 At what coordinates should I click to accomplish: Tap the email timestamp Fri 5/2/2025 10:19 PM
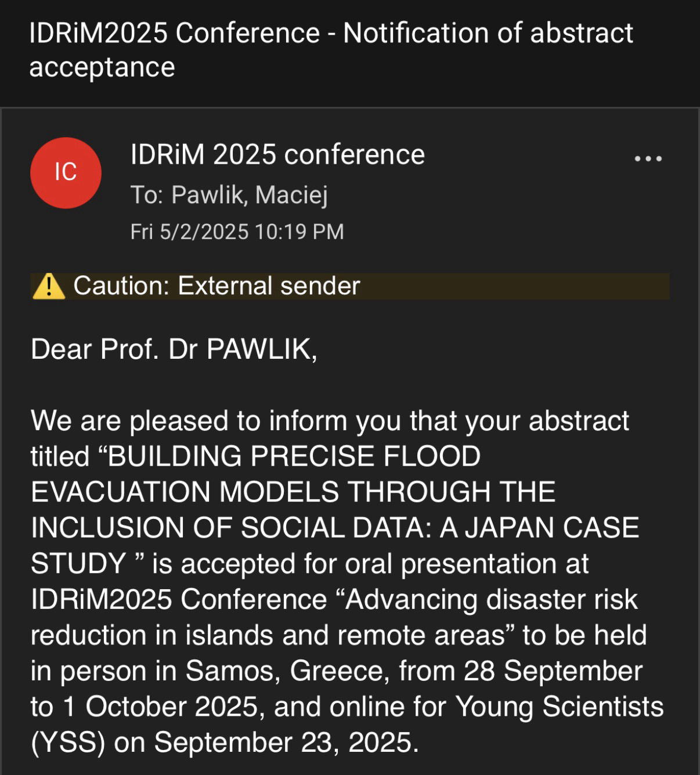pos(237,232)
